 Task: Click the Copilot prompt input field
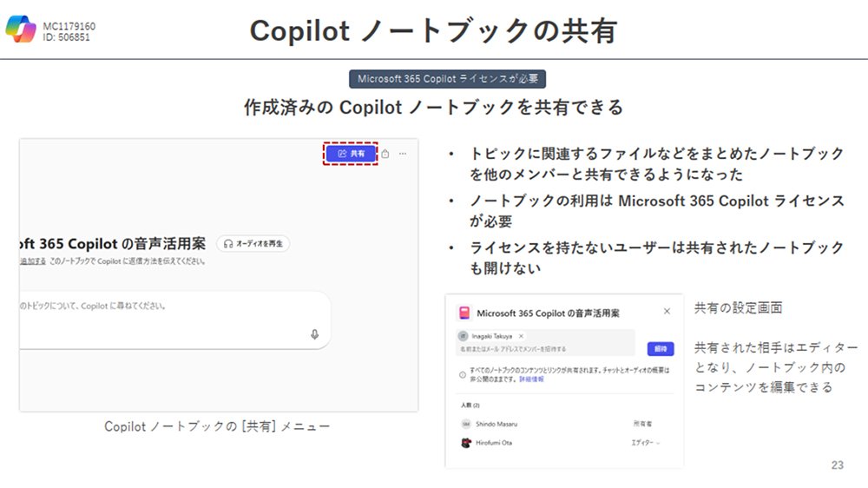[x=175, y=320]
